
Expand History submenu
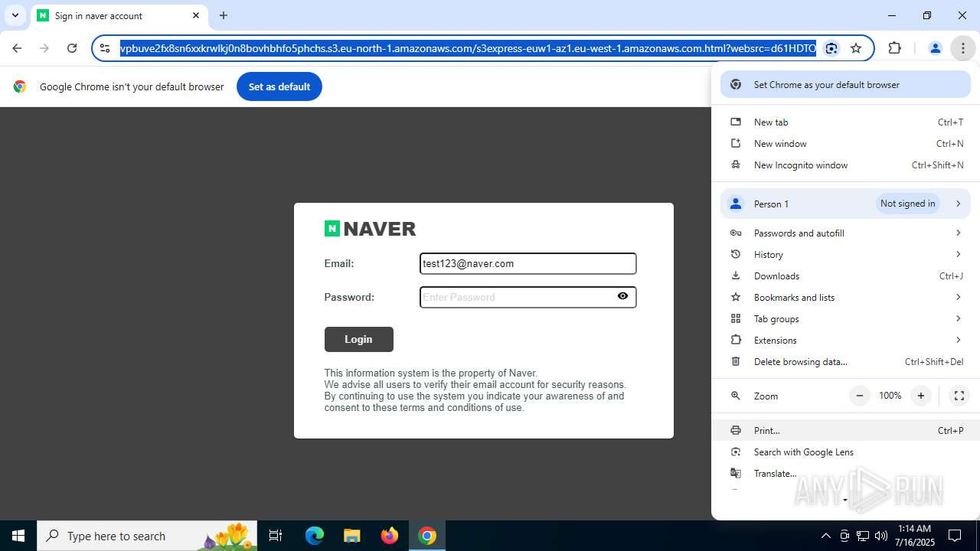(845, 255)
